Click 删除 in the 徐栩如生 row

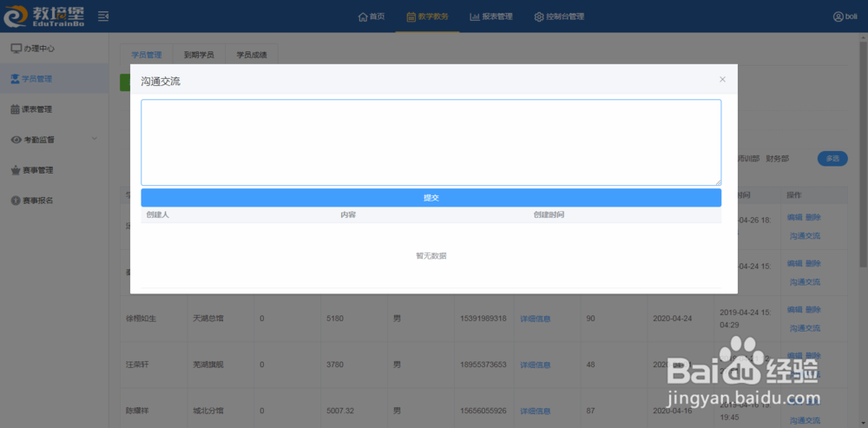point(813,310)
